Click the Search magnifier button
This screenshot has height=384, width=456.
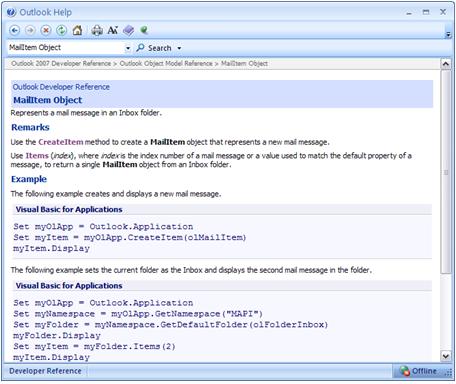(x=154, y=48)
